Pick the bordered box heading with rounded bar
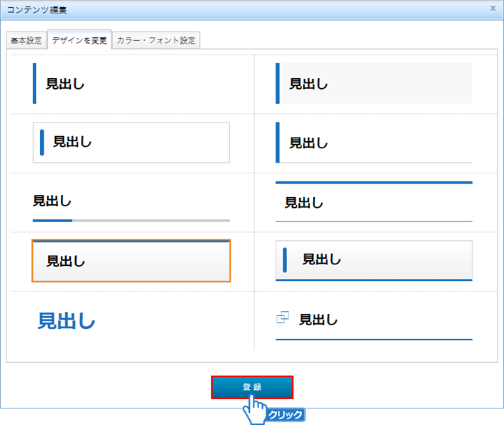The width and height of the screenshot is (504, 425). pos(131,142)
